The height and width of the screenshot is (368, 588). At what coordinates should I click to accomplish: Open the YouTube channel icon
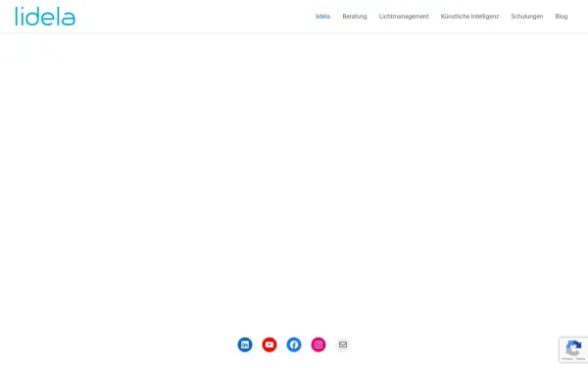coord(269,344)
